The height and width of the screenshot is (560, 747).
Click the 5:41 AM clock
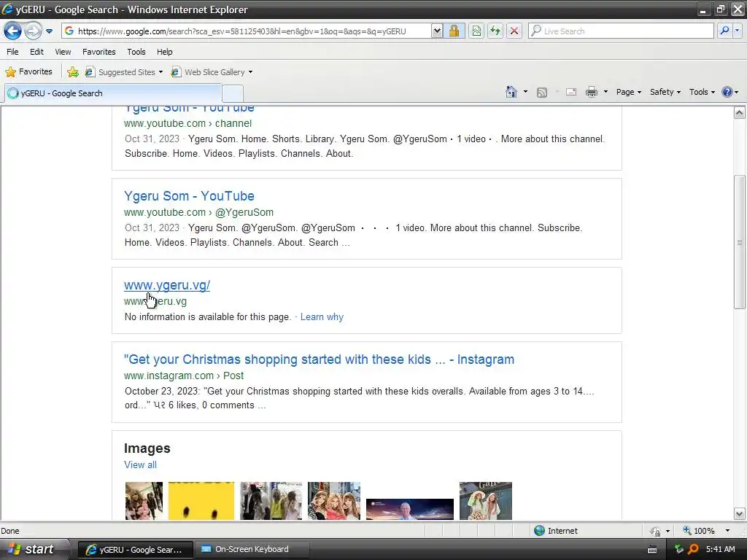pyautogui.click(x=720, y=550)
